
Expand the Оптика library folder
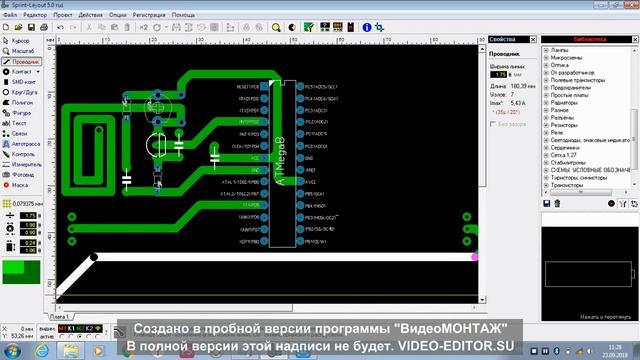[x=546, y=65]
